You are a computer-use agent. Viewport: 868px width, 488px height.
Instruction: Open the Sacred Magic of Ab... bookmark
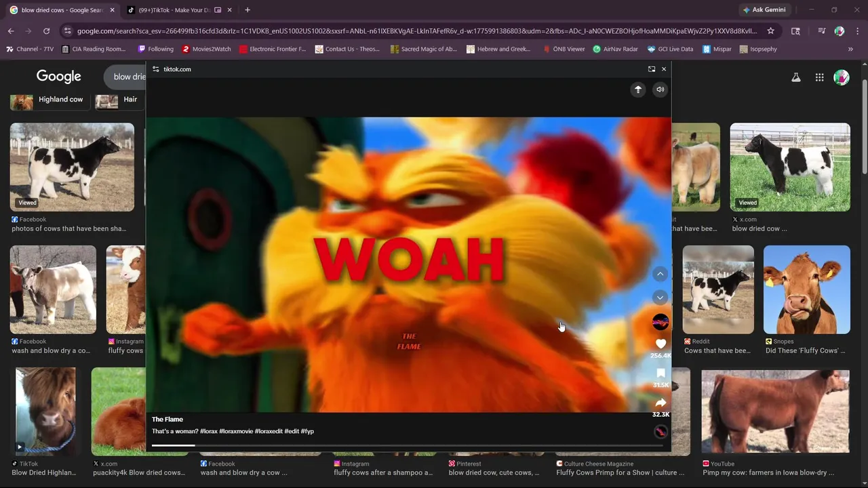coord(423,49)
